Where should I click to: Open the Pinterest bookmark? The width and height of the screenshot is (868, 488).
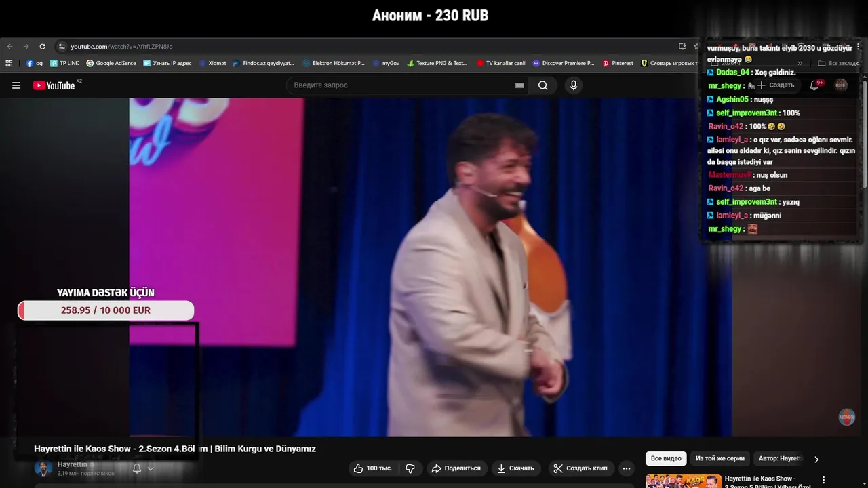(618, 63)
